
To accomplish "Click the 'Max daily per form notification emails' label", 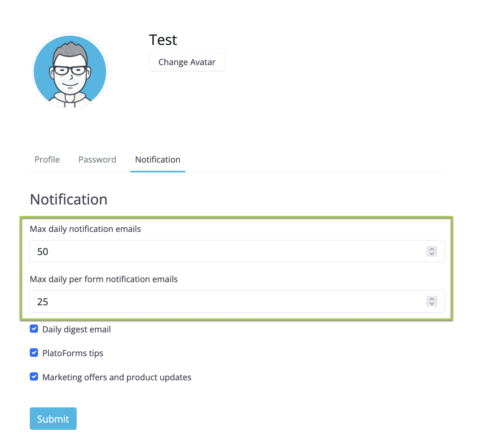I will [x=104, y=279].
